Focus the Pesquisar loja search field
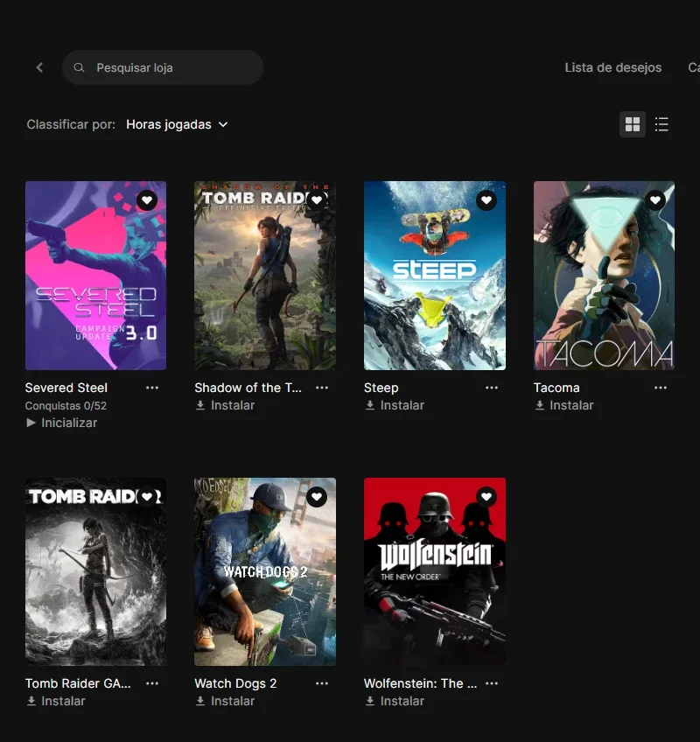The image size is (700, 742). 163,67
